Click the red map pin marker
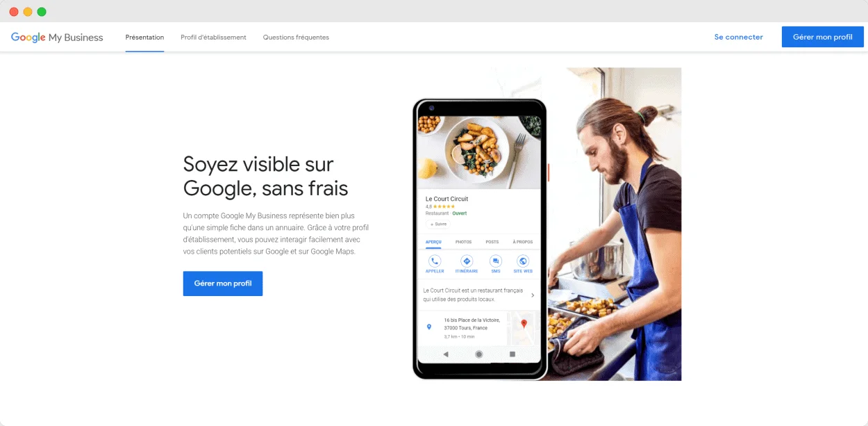This screenshot has height=426, width=868. (524, 324)
